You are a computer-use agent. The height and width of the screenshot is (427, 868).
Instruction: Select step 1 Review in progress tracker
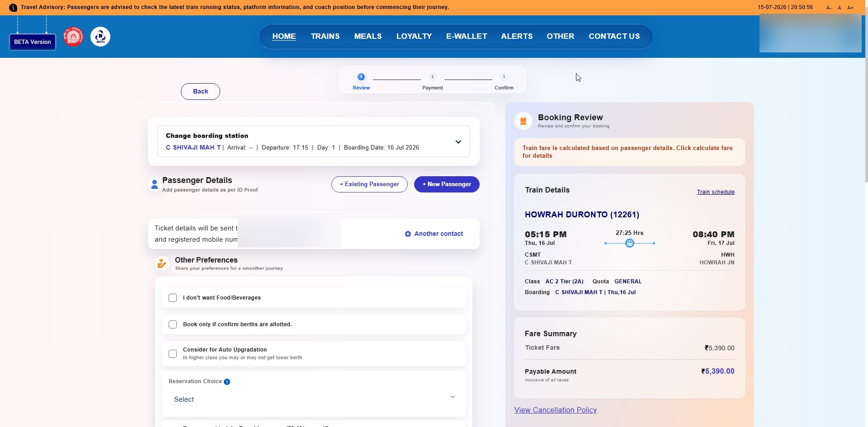click(x=361, y=81)
